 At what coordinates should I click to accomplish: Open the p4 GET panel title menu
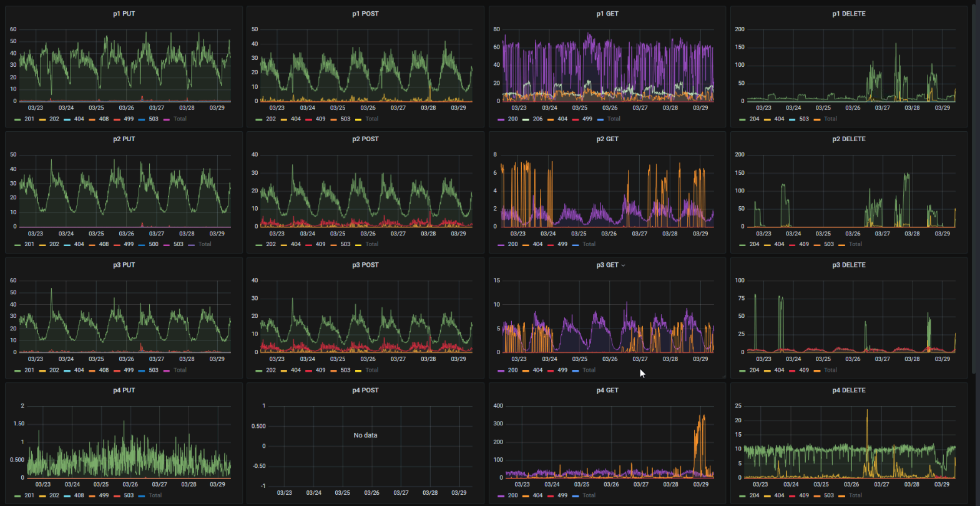pyautogui.click(x=607, y=390)
